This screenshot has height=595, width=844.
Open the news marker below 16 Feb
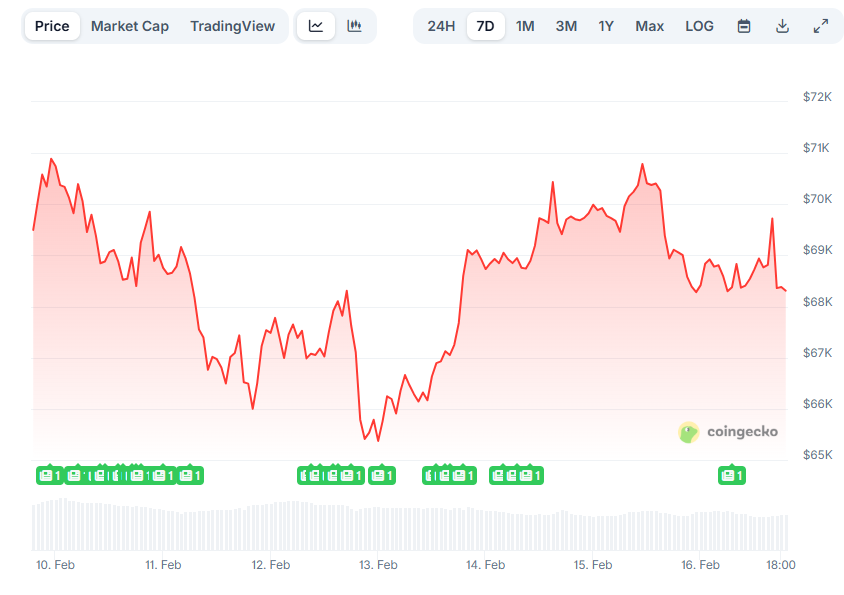point(731,475)
